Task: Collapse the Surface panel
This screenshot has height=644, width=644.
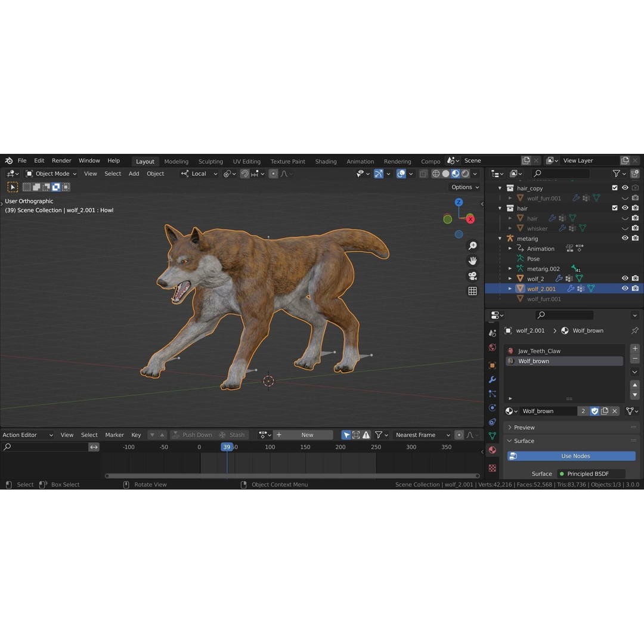Action: tap(524, 441)
